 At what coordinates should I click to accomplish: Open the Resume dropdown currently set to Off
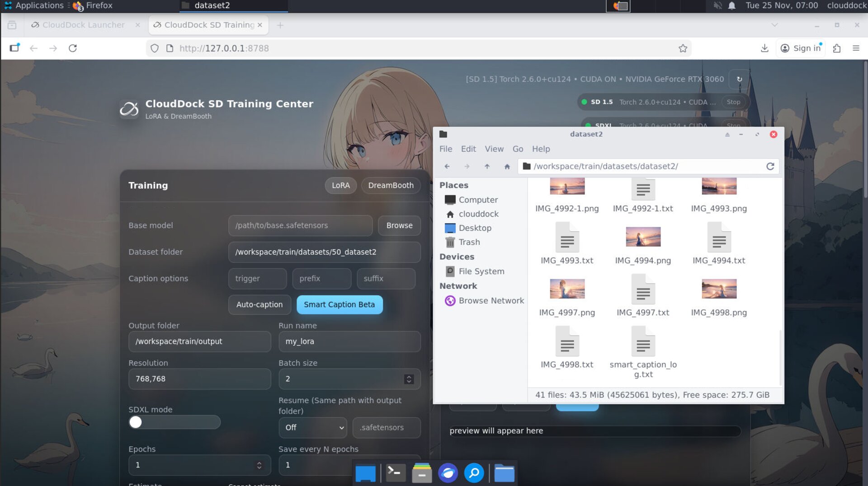click(312, 427)
